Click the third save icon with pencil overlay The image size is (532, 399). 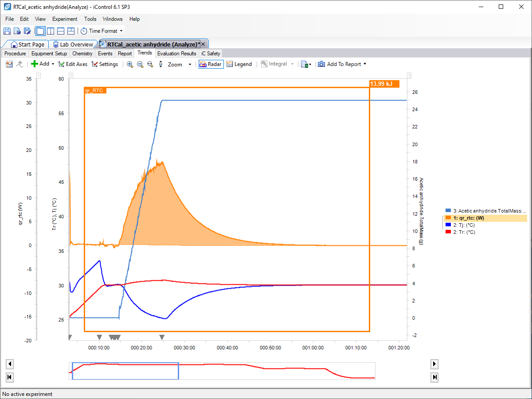pos(27,31)
